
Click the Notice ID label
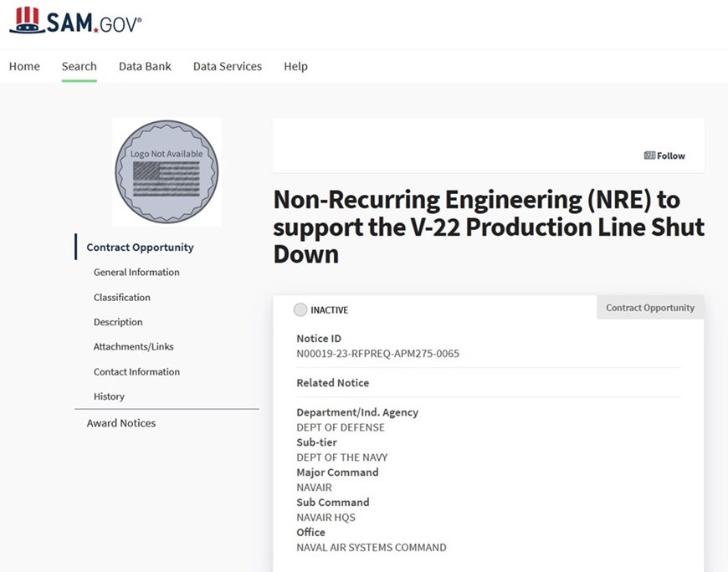pyautogui.click(x=319, y=339)
